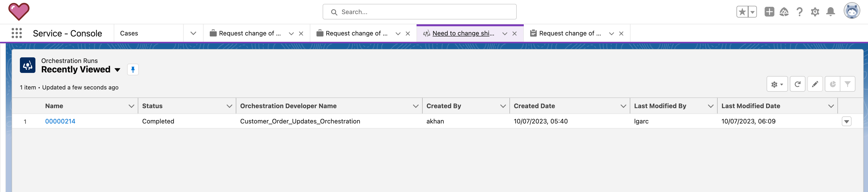
Task: Open Created Date column actions chevron
Action: pyautogui.click(x=623, y=106)
